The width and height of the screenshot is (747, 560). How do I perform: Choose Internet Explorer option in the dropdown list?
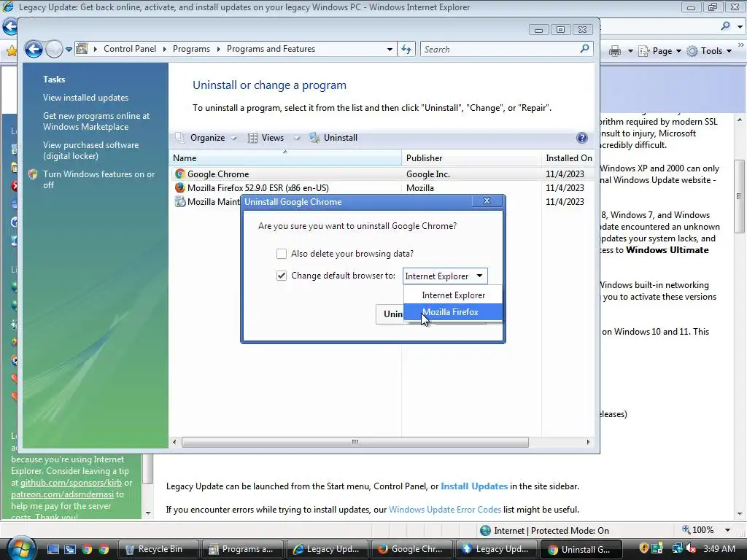[x=453, y=295]
